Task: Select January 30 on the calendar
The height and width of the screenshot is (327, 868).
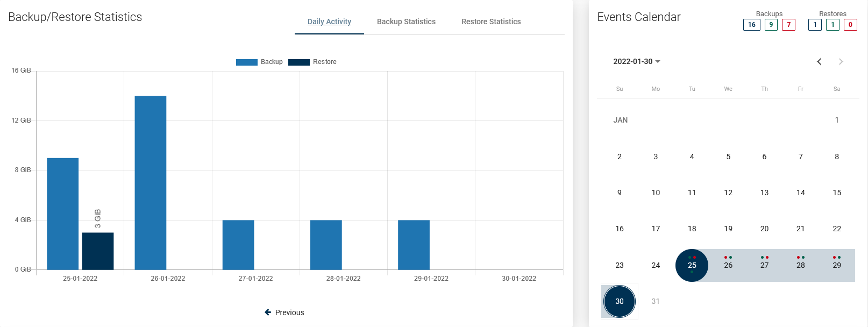Action: tap(620, 301)
